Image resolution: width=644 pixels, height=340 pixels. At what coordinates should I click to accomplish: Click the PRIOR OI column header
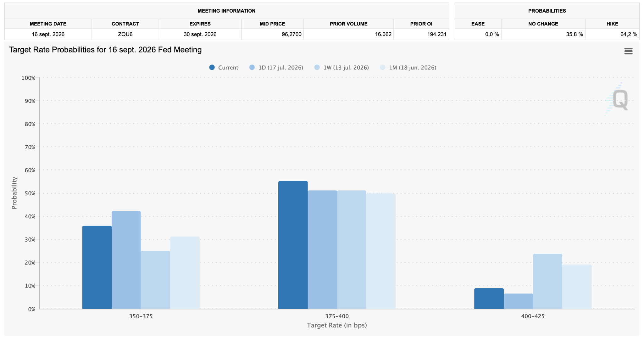point(421,24)
